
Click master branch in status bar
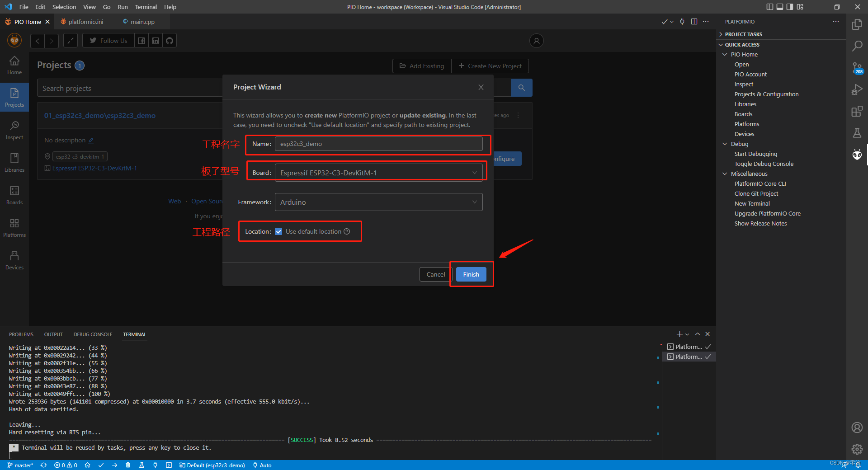pos(20,465)
